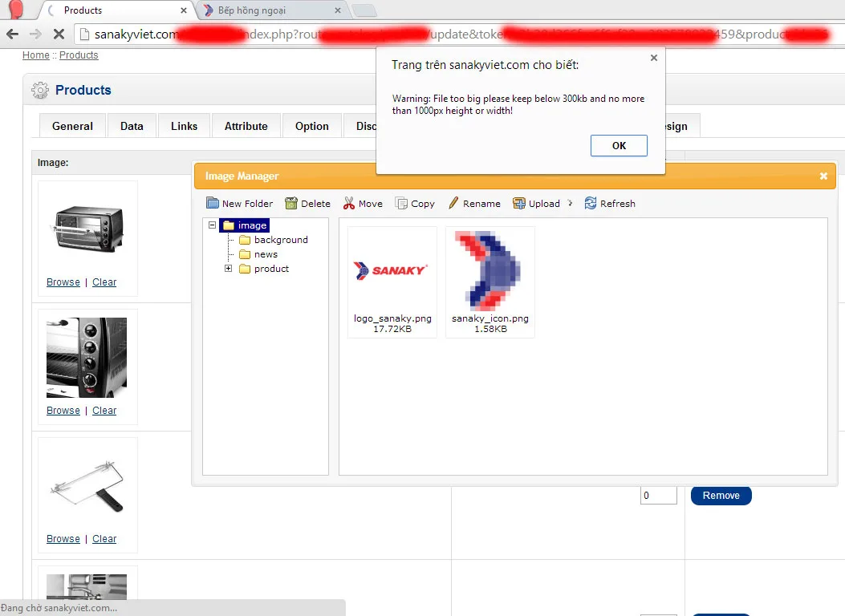Screen dimensions: 845x616
Task: Expand the product folder in the tree
Action: (x=229, y=269)
